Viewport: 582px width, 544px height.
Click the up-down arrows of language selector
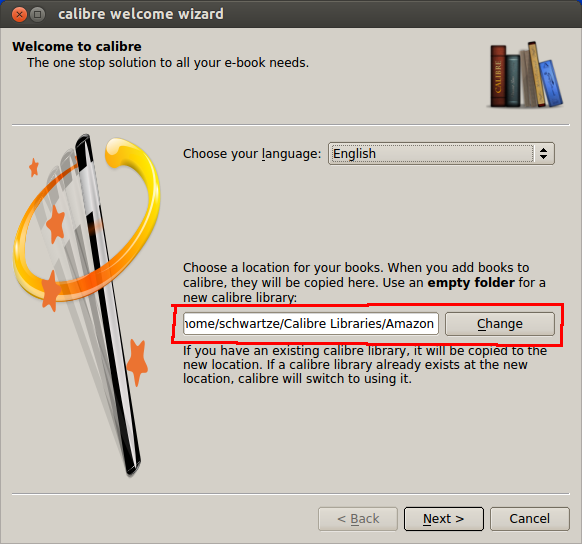[543, 154]
